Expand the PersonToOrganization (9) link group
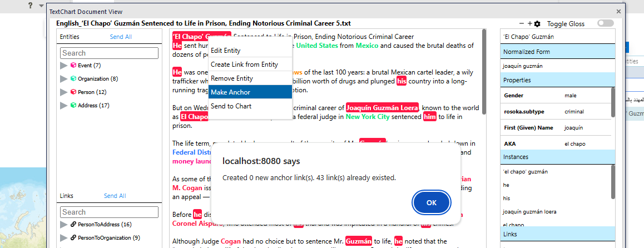The height and width of the screenshot is (248, 644). point(63,238)
